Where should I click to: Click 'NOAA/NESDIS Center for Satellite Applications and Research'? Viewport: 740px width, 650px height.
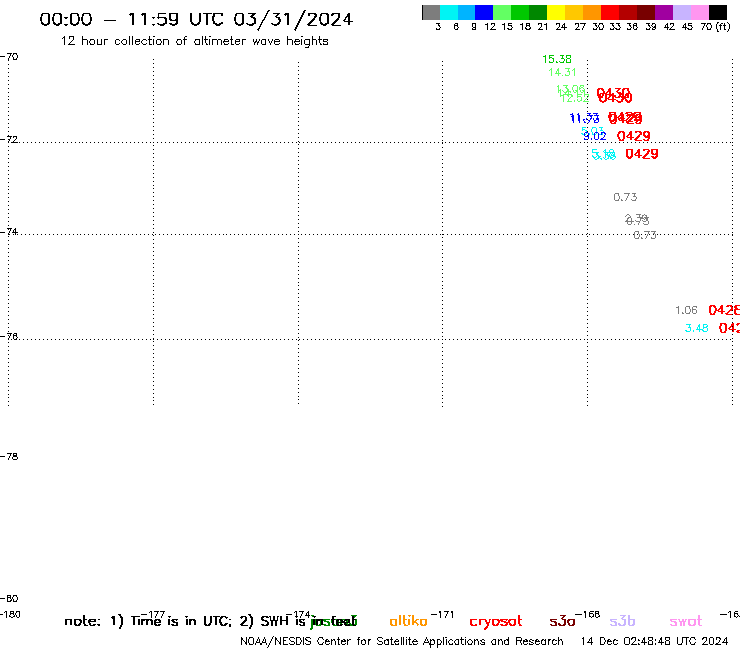[x=402, y=641]
